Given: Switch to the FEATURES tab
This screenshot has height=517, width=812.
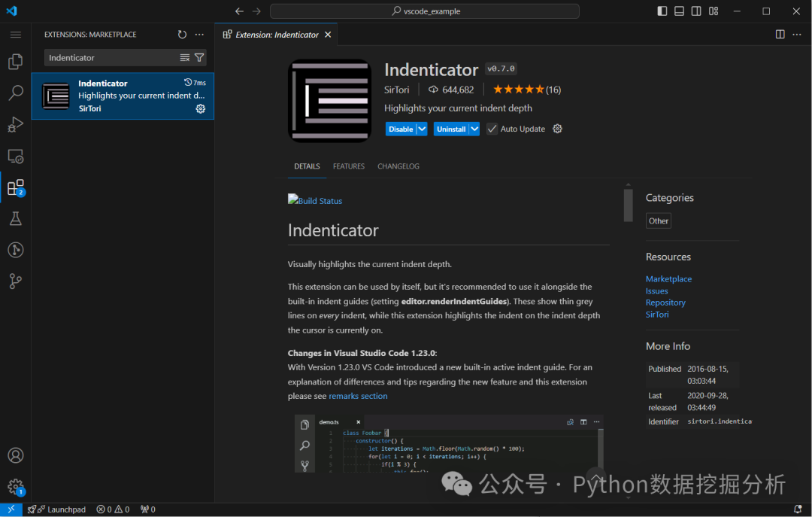Looking at the screenshot, I should click(349, 166).
